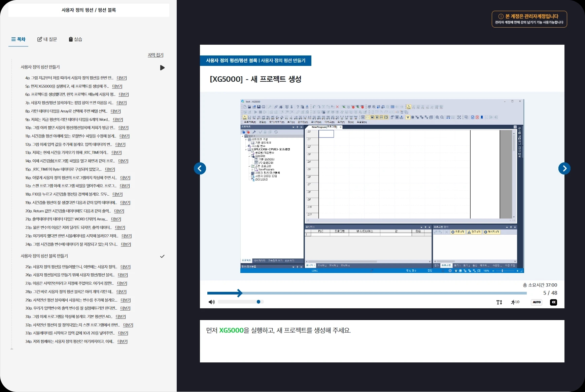Show more of the 13p subtitle
Viewport: 585px width, 392px height.
(x=116, y=153)
